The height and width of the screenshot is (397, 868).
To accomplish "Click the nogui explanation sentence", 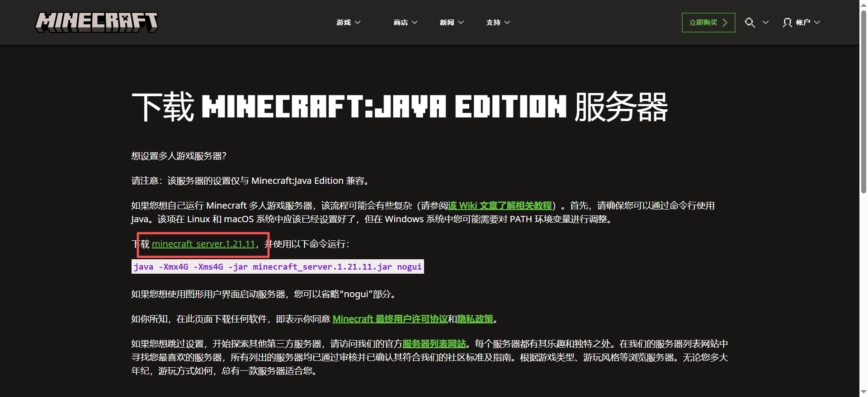I will click(264, 294).
